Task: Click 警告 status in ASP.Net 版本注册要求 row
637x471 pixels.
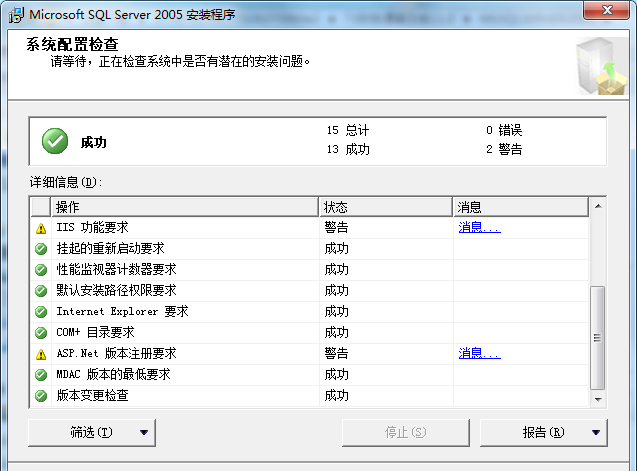Action: pyautogui.click(x=336, y=354)
